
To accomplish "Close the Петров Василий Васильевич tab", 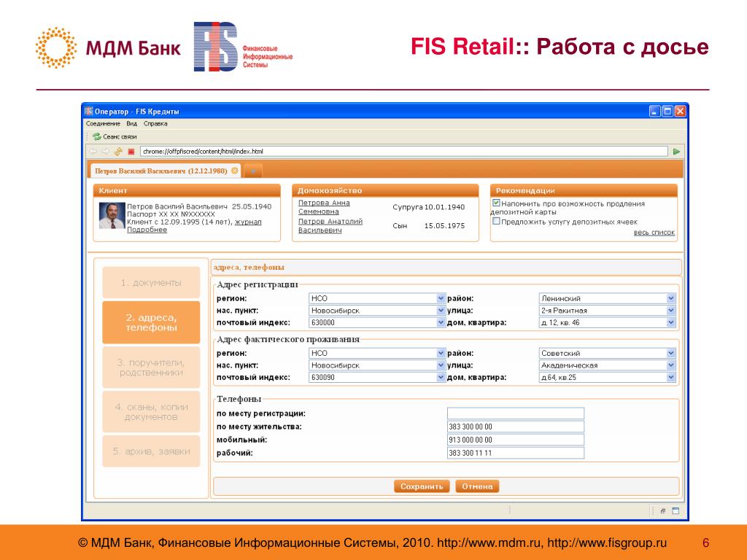I will click(234, 171).
